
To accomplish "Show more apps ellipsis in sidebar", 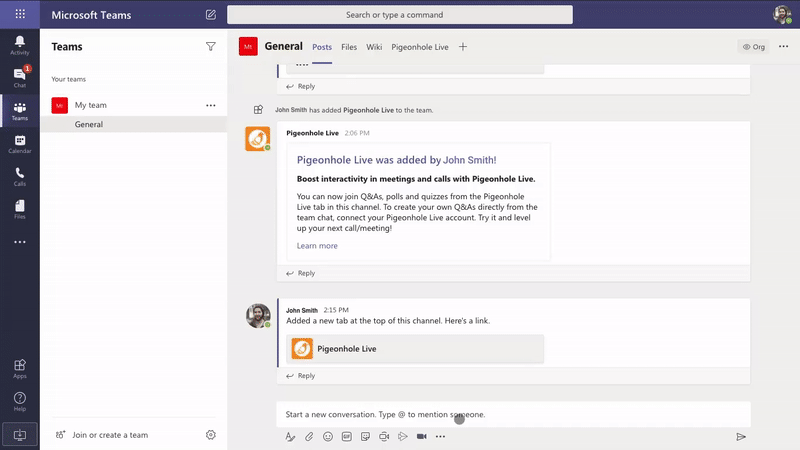I will (20, 242).
